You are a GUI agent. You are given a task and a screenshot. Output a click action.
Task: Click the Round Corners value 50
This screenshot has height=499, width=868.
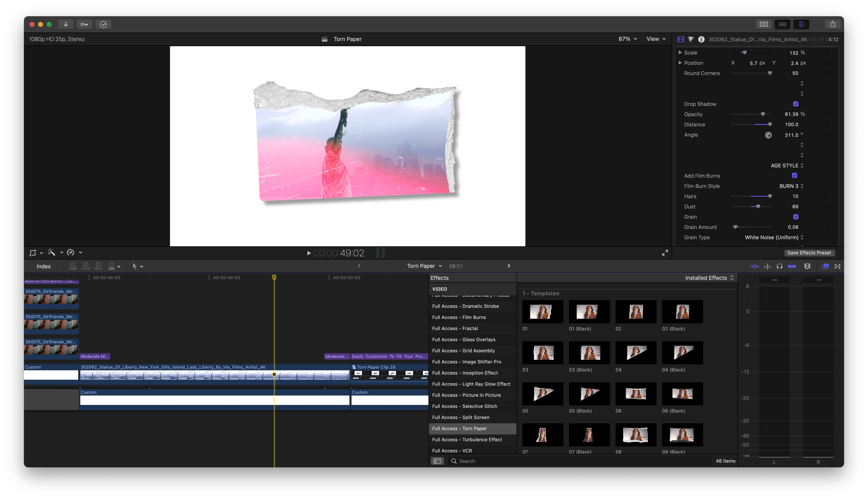(x=795, y=73)
